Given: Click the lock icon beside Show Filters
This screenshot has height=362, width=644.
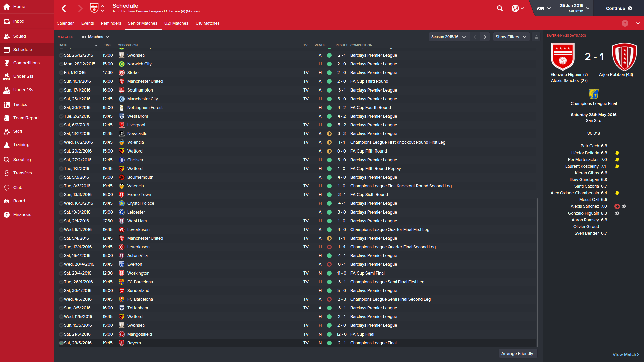Looking at the screenshot, I should (536, 37).
